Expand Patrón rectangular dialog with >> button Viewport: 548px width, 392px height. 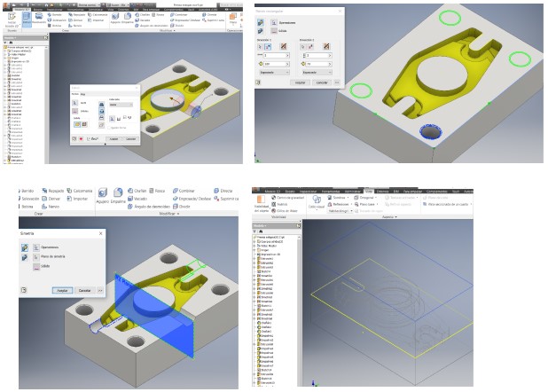coord(337,82)
